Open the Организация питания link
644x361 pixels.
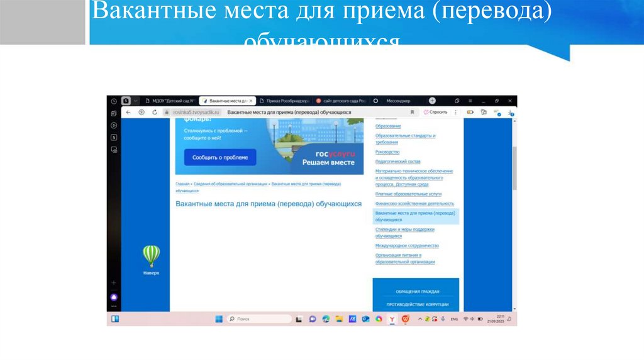[x=404, y=258]
